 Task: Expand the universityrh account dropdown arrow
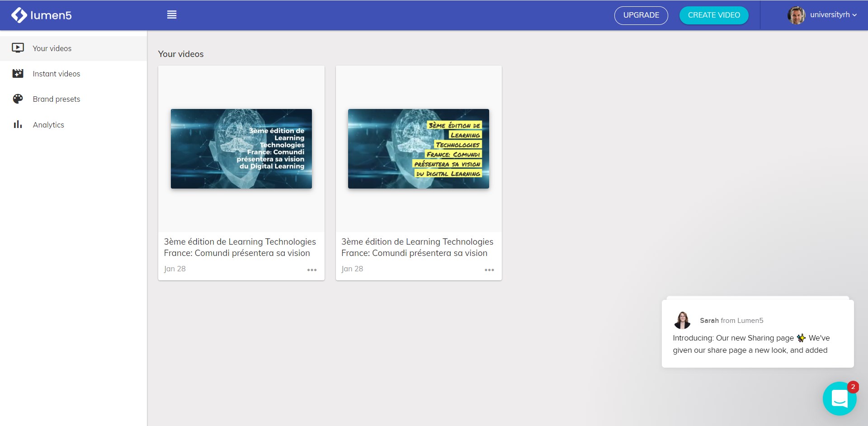click(854, 15)
